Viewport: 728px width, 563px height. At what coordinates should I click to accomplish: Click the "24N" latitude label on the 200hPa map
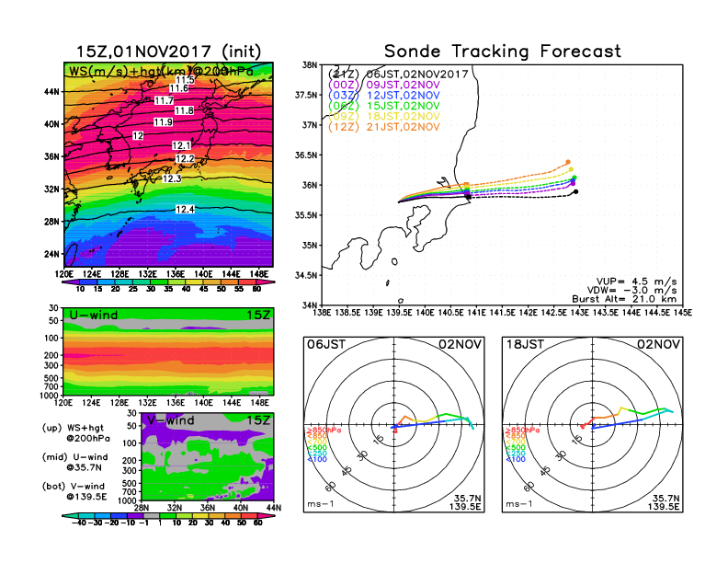(52, 254)
